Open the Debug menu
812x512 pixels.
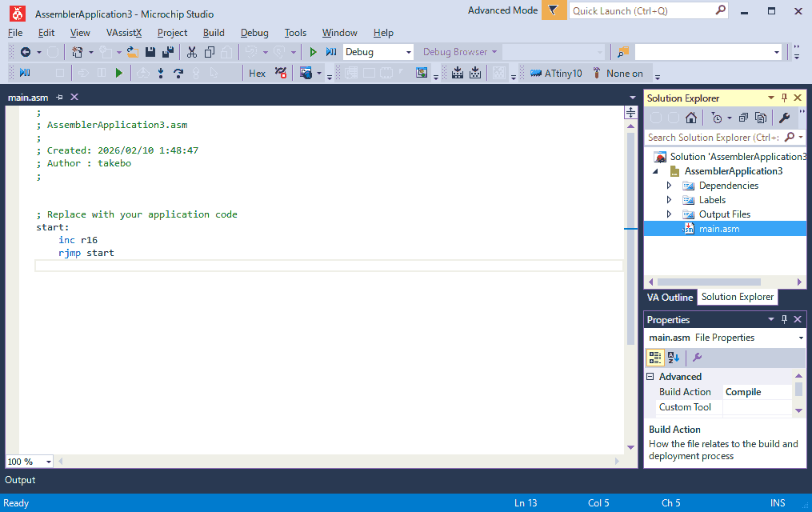click(x=254, y=33)
